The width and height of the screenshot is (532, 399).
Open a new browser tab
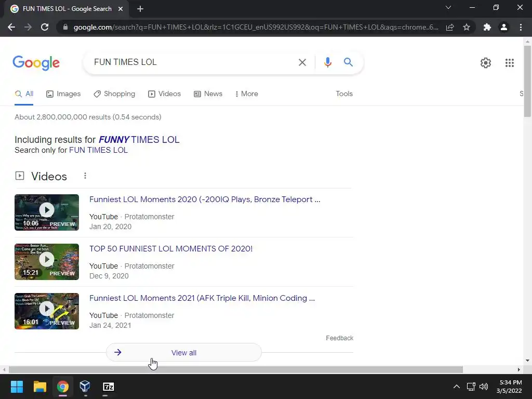[x=140, y=9]
